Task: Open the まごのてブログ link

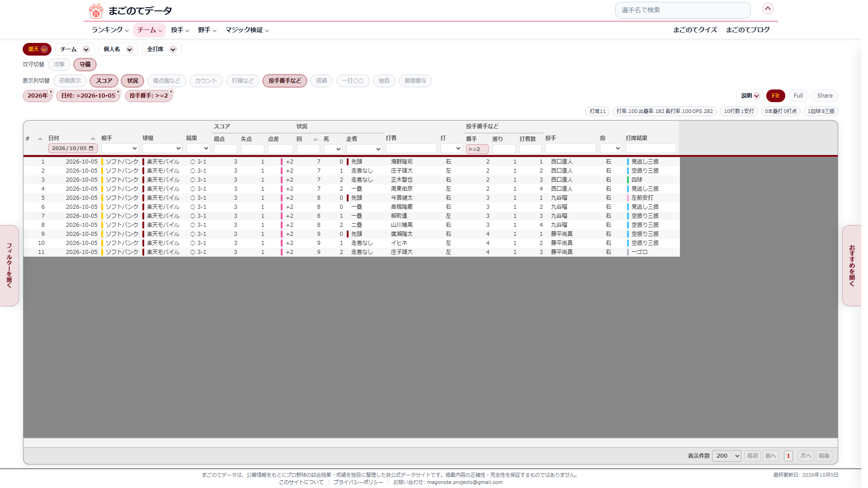Action: [x=748, y=30]
